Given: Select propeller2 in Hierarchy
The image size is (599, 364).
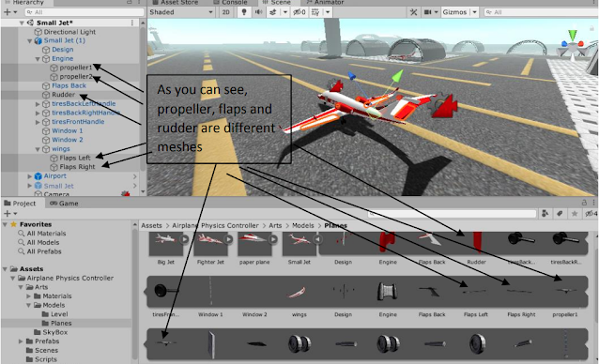Looking at the screenshot, I should (76, 77).
